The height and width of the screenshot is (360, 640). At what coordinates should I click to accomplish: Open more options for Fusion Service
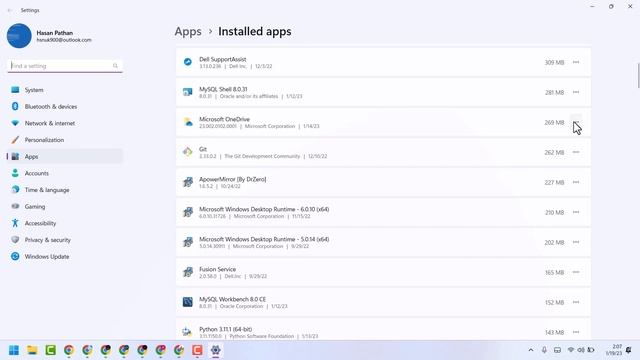576,272
